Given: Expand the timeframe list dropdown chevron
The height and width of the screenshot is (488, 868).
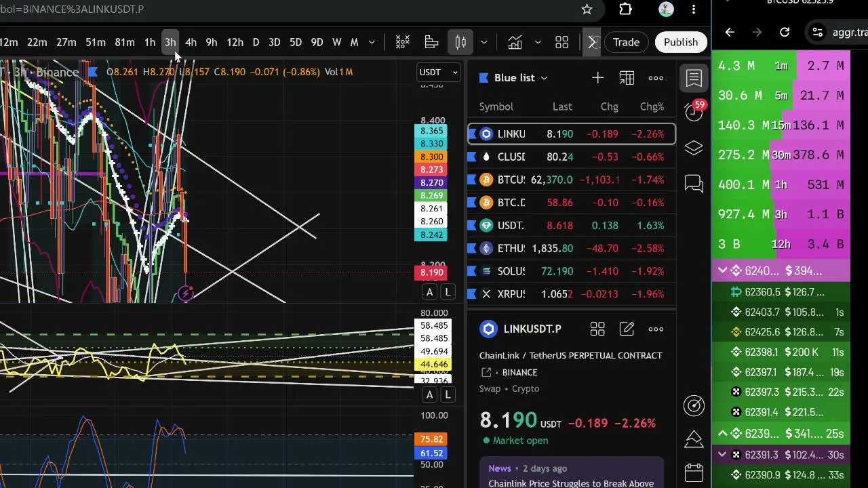Looking at the screenshot, I should (x=372, y=43).
